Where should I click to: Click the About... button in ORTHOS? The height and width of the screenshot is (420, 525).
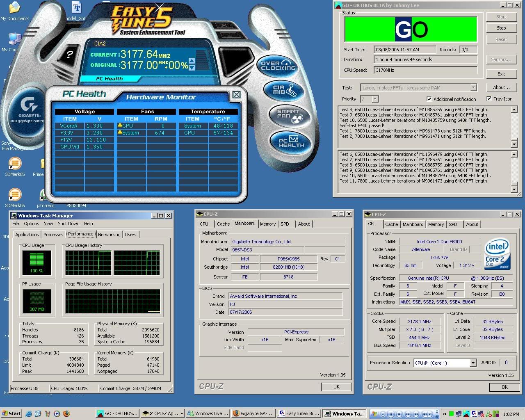[501, 87]
